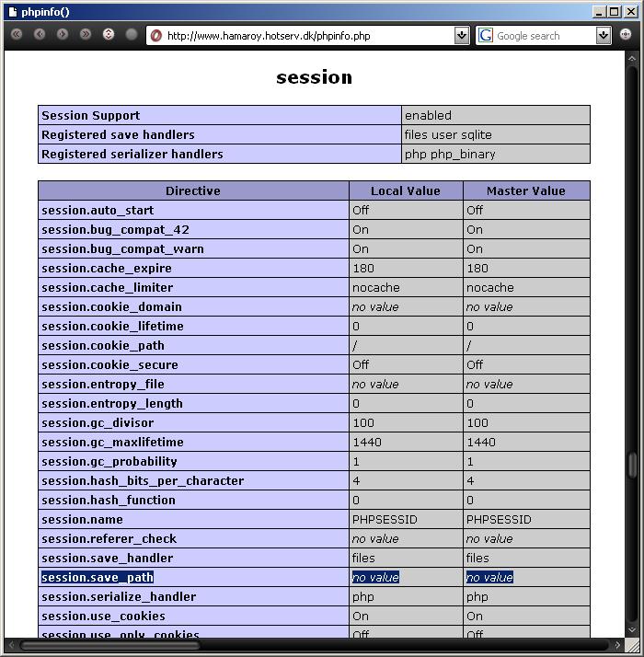
Task: Click 'Registered serializer handlers' label
Action: pos(132,154)
